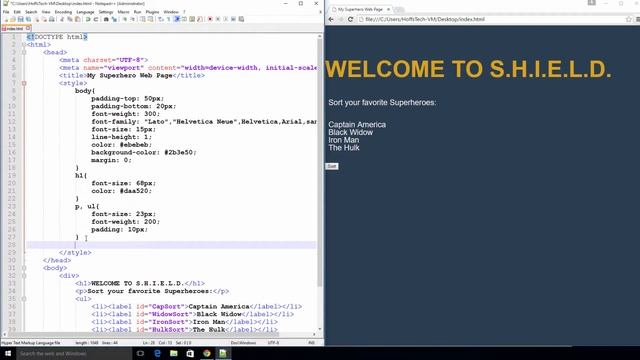Create a new file in Notepad++ toolbar

tap(6, 19)
